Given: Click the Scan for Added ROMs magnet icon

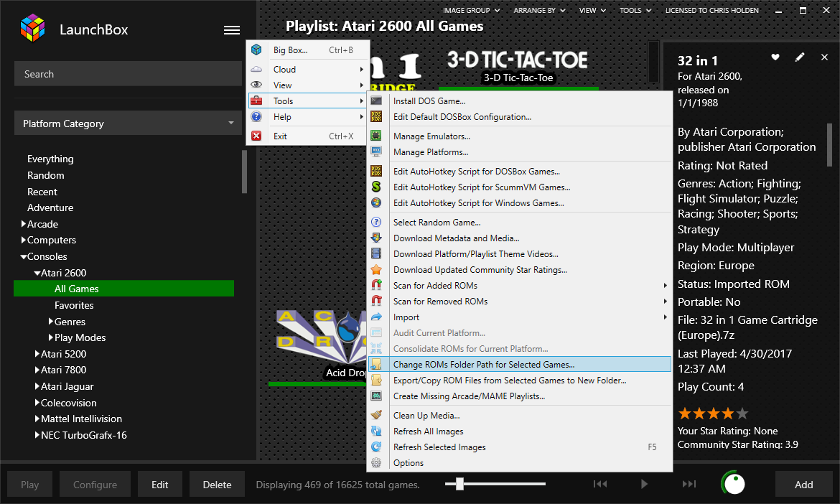Looking at the screenshot, I should (x=377, y=286).
